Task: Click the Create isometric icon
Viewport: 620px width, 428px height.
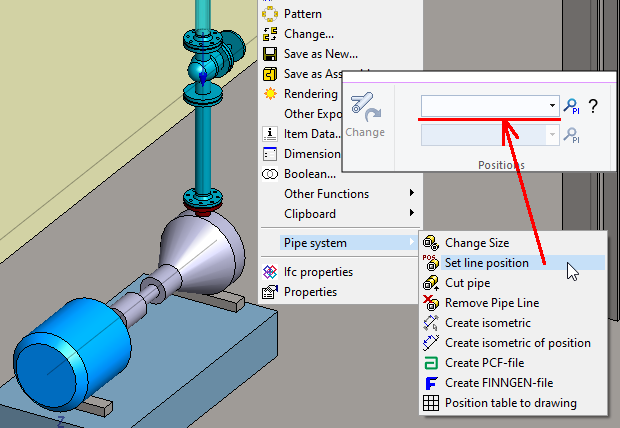Action: pyautogui.click(x=431, y=323)
